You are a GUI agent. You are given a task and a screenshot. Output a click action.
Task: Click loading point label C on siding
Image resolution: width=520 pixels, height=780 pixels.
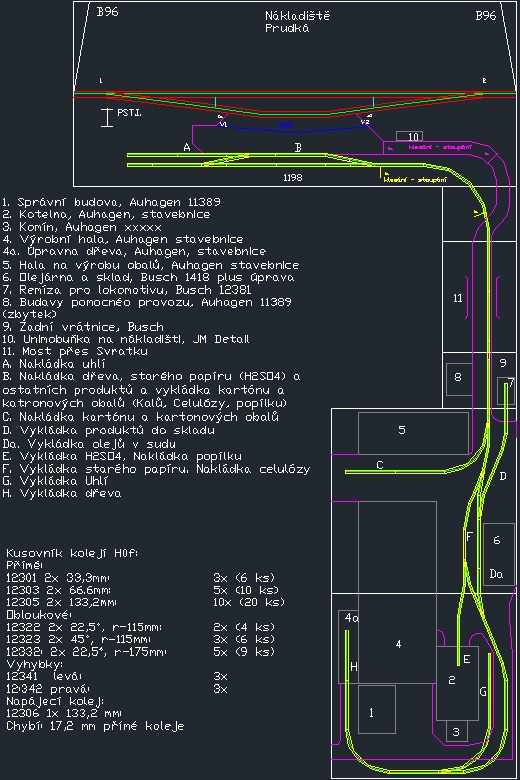coord(380,465)
